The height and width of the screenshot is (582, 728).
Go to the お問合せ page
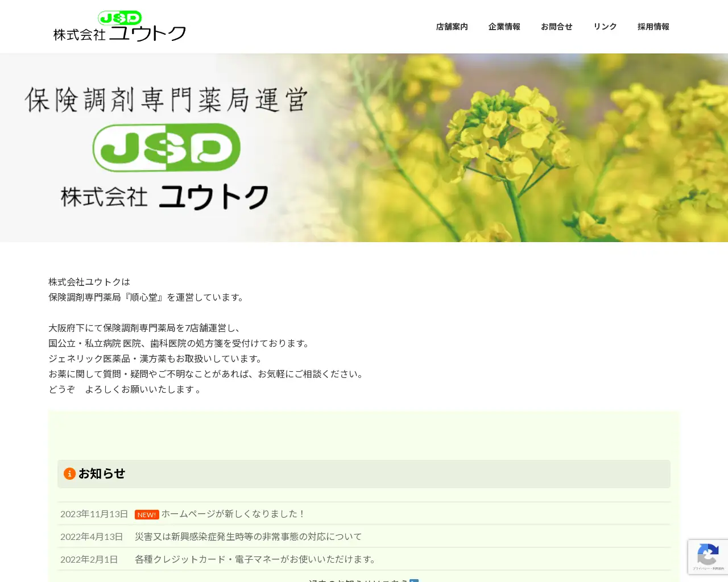(556, 27)
